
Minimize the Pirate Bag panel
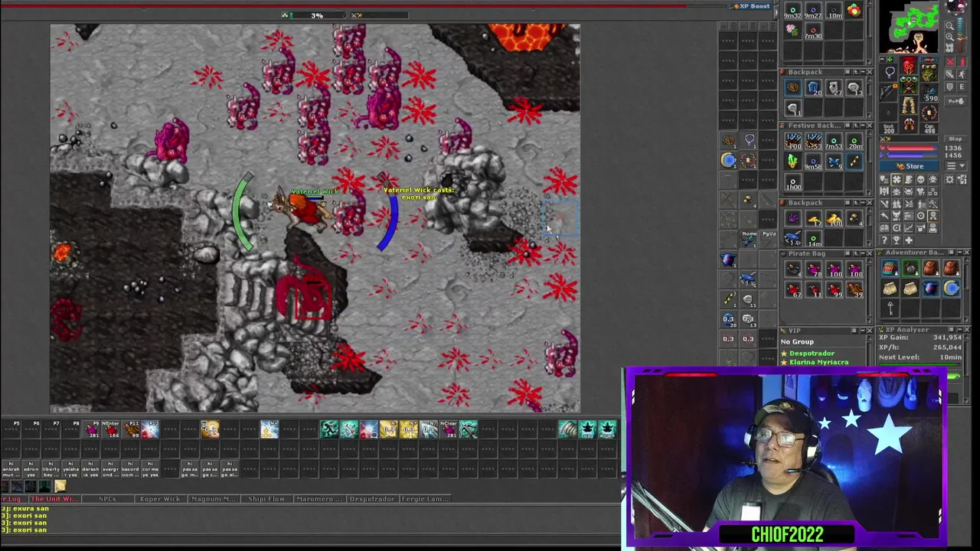tap(863, 253)
